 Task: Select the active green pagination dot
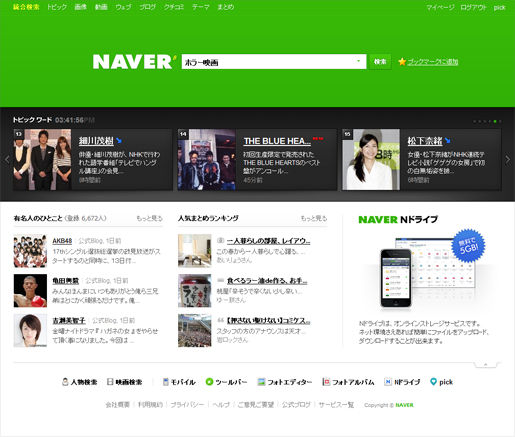[495, 121]
